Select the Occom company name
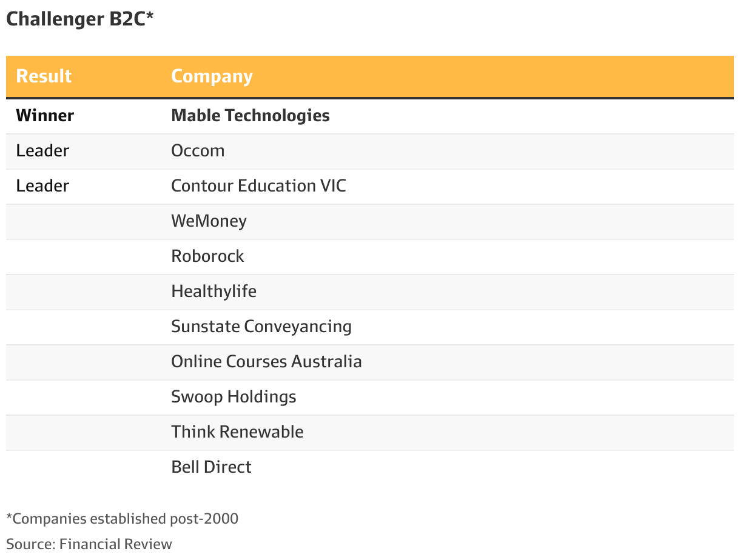The image size is (740, 560). 198,151
